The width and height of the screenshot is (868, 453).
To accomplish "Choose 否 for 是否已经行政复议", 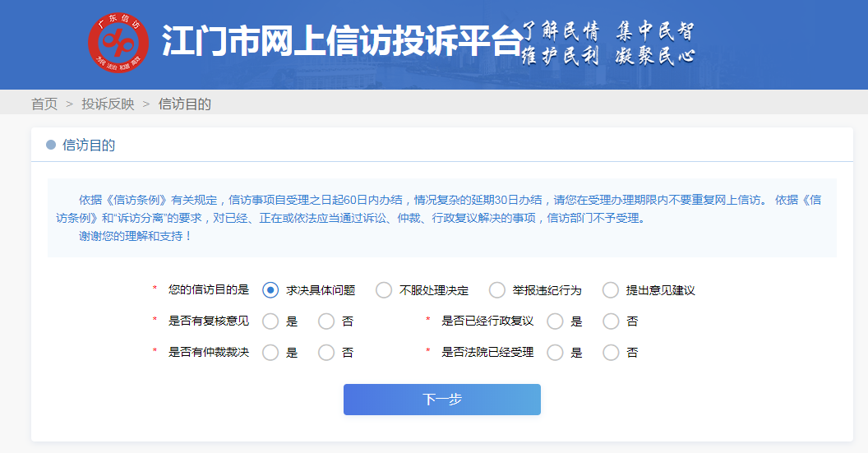I will tap(611, 321).
